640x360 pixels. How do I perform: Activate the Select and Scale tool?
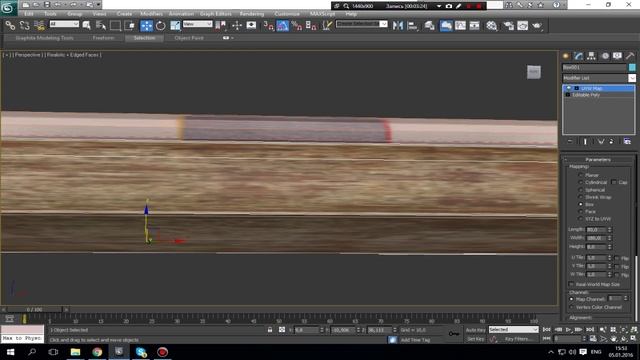click(x=175, y=26)
